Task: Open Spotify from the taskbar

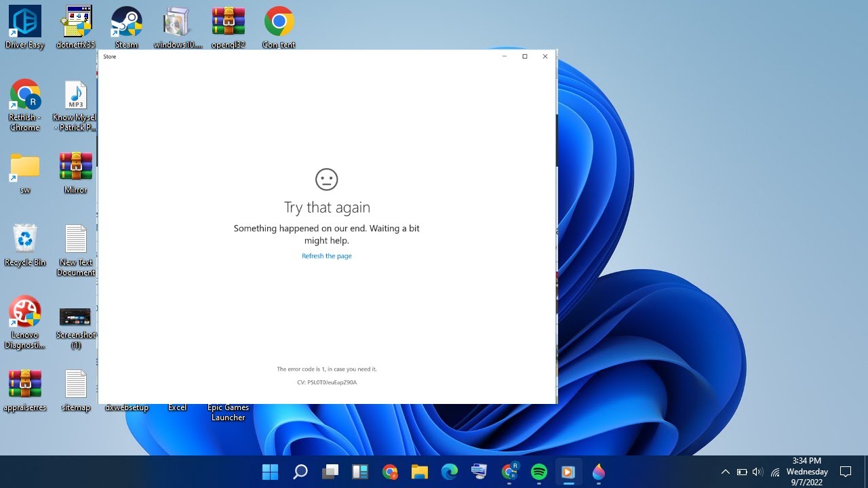Action: click(x=539, y=472)
